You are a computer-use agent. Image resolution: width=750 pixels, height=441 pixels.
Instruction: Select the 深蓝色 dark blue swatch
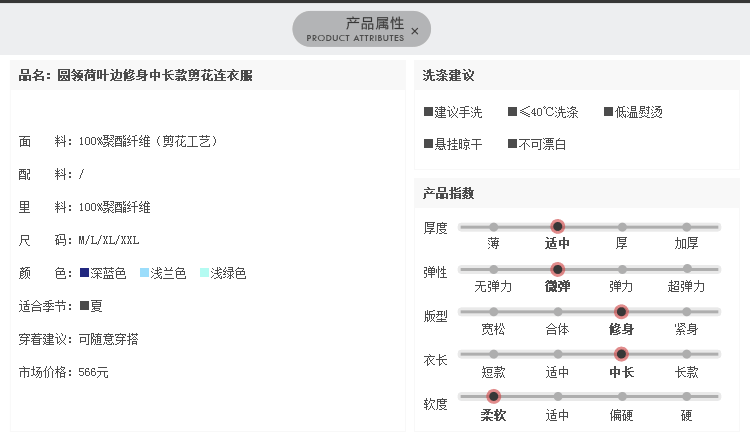point(84,273)
